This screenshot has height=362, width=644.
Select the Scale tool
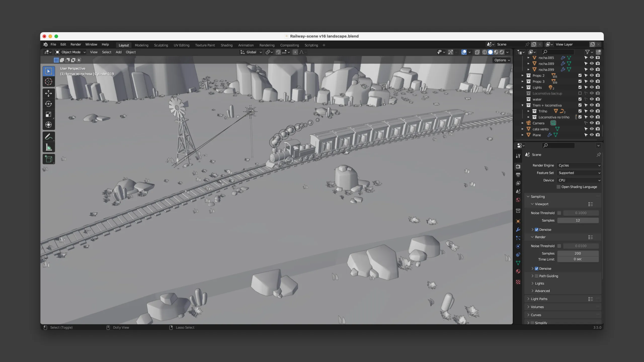pyautogui.click(x=49, y=114)
